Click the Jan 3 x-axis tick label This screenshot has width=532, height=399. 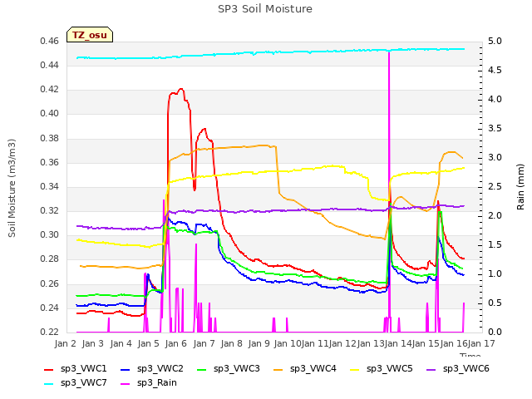(x=92, y=343)
